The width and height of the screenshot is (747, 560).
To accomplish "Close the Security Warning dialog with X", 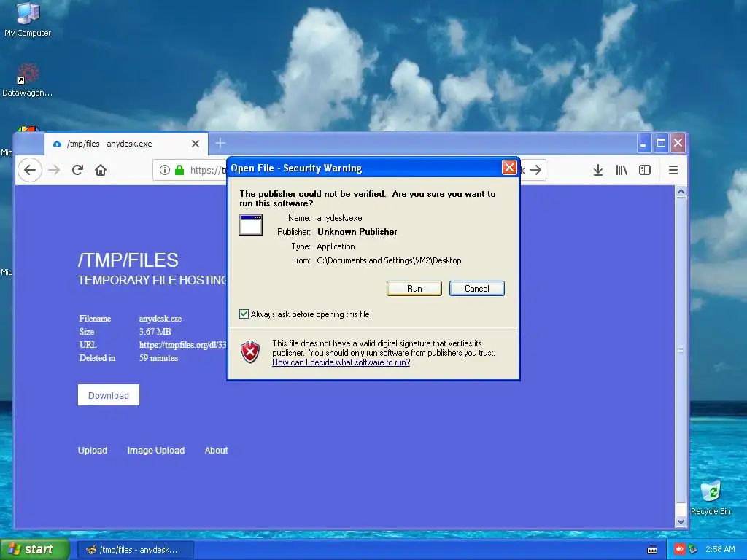I will click(509, 168).
